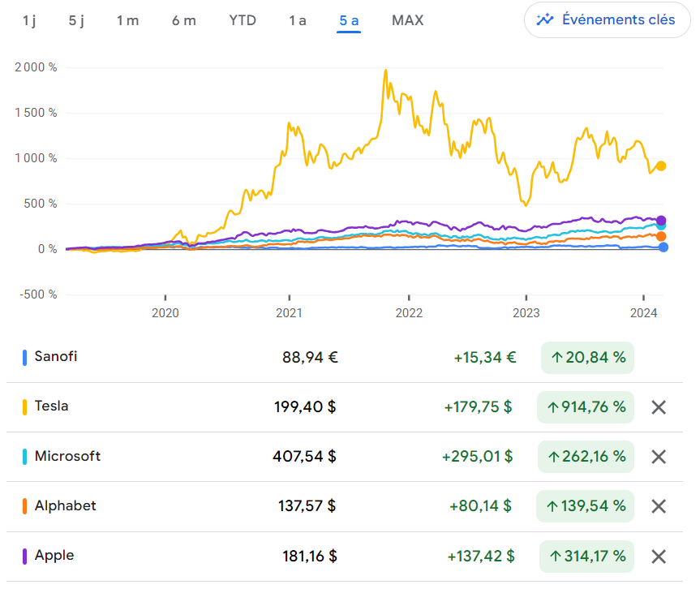Switch to the 5 j time range
This screenshot has height=589, width=700.
click(76, 20)
